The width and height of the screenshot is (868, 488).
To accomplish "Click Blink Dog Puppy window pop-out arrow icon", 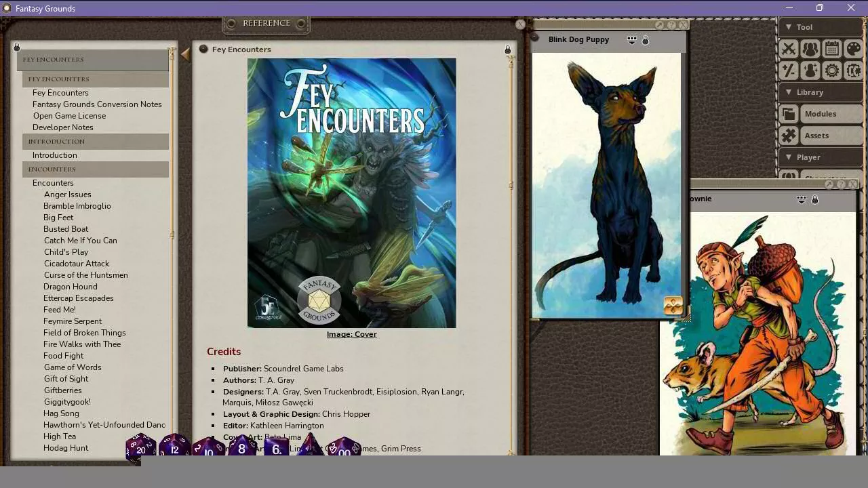I will click(660, 25).
